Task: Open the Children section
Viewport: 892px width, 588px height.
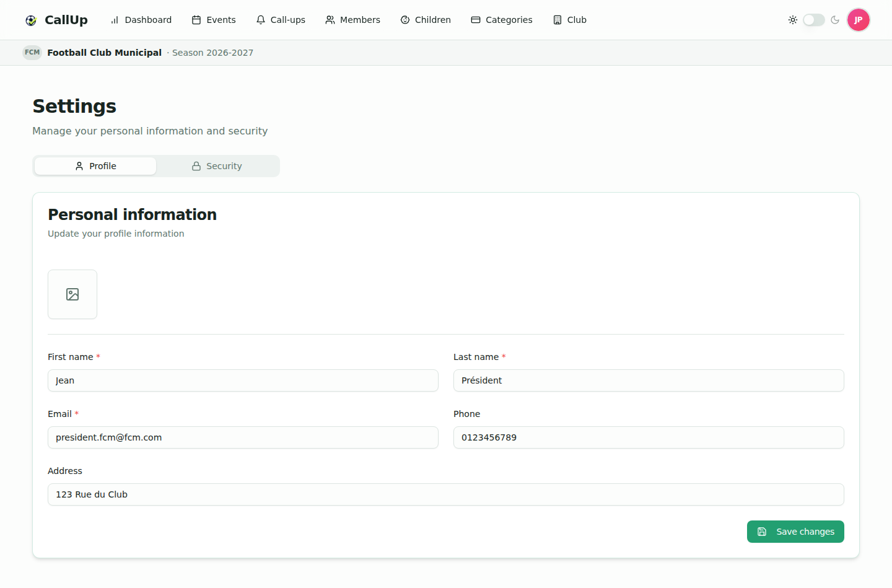Action: click(x=426, y=20)
